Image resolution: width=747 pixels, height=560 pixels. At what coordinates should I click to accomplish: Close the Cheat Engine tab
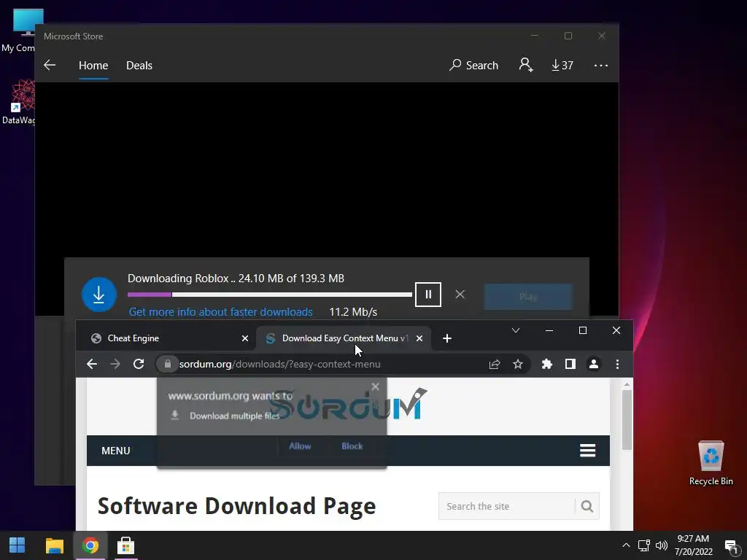[x=245, y=338]
